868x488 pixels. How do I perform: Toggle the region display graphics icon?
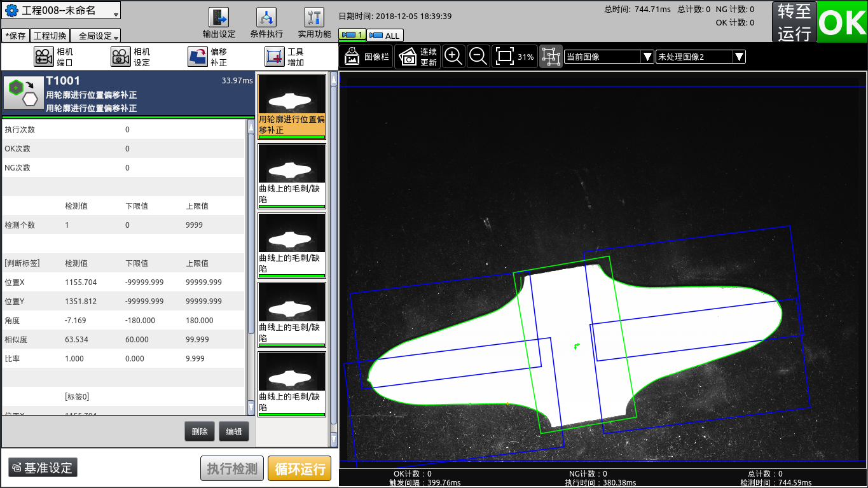pos(551,57)
